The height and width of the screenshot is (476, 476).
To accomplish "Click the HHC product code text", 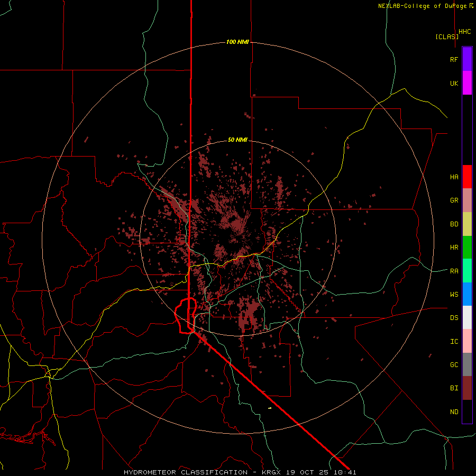I will [x=464, y=32].
